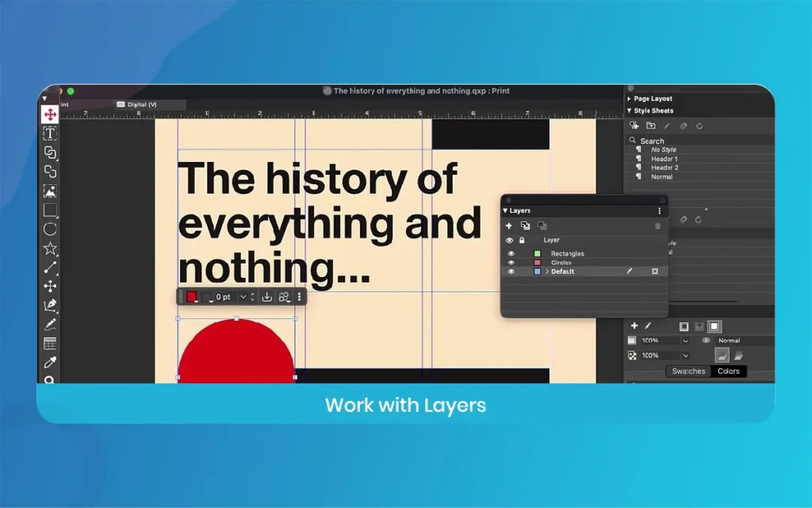Open the opacity percentage dropdown
Image resolution: width=812 pixels, height=508 pixels.
(x=685, y=356)
